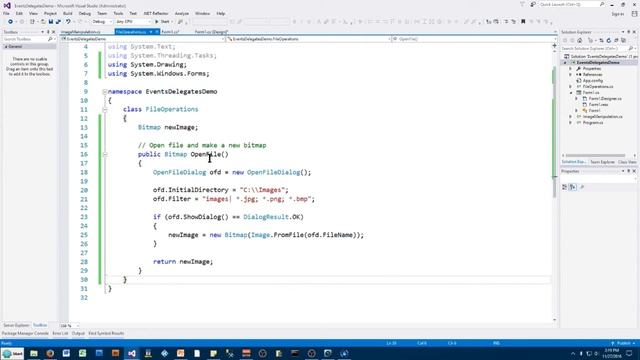Click the Undo toolbar icon
The width and height of the screenshot is (640, 360).
click(x=68, y=22)
